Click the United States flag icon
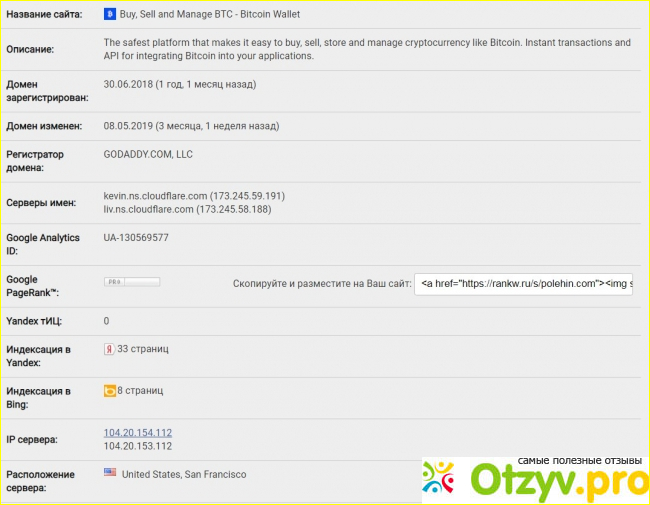The width and height of the screenshot is (650, 505). [109, 473]
